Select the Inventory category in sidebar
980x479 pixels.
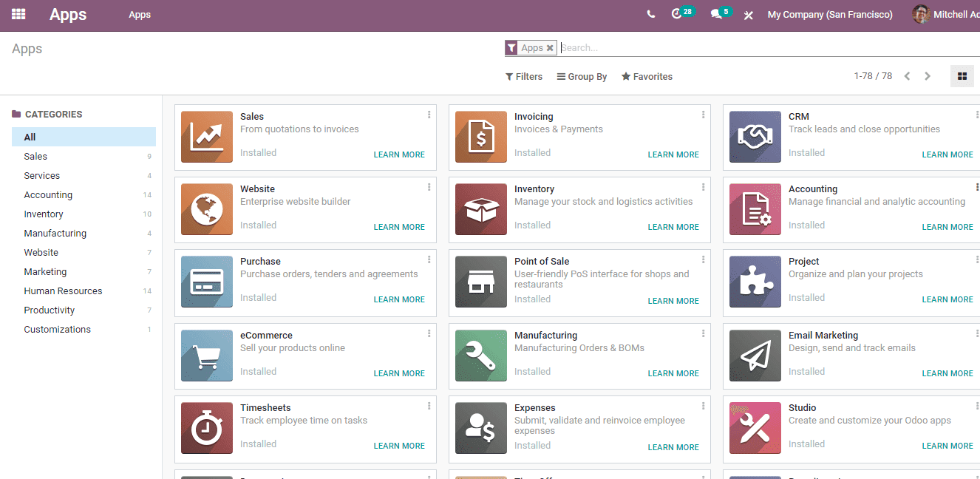tap(84, 214)
